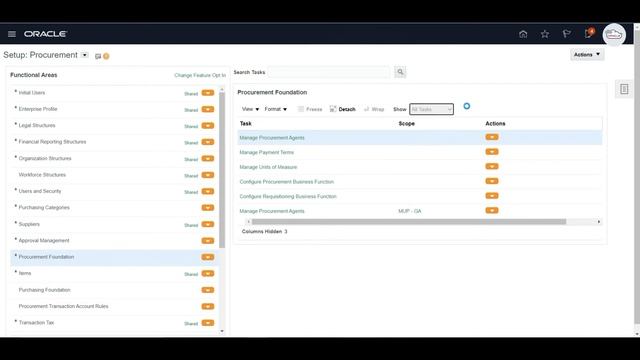Open orange actions button for Initial Users
The image size is (640, 360).
click(x=208, y=93)
